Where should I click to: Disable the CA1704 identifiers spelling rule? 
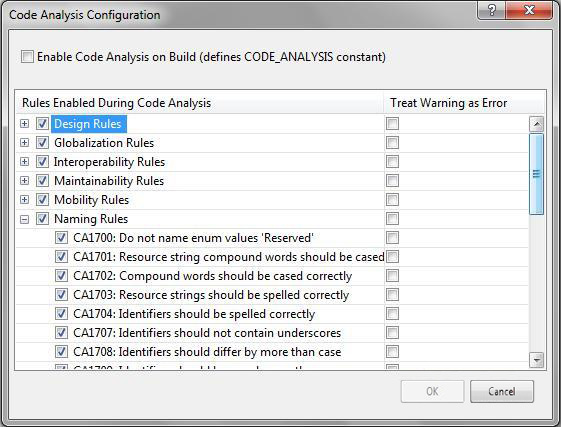61,314
